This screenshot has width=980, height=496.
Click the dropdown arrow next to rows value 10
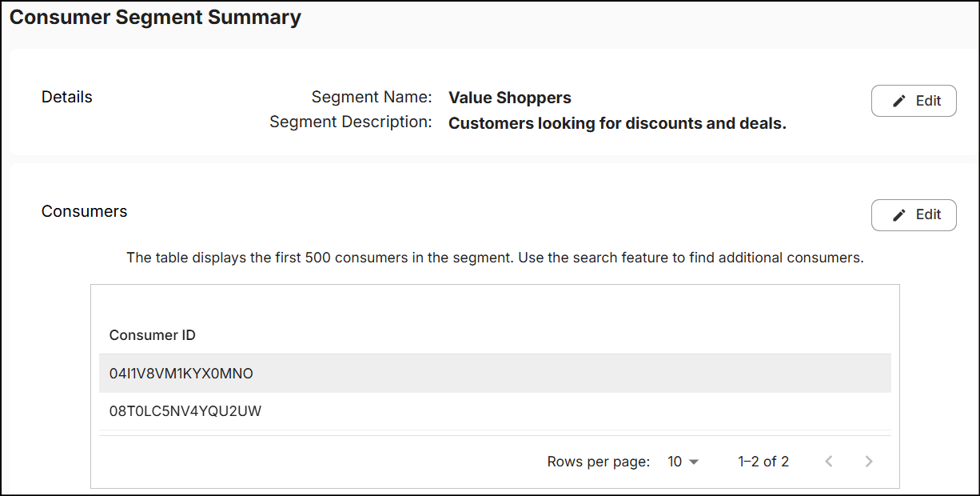coord(695,461)
